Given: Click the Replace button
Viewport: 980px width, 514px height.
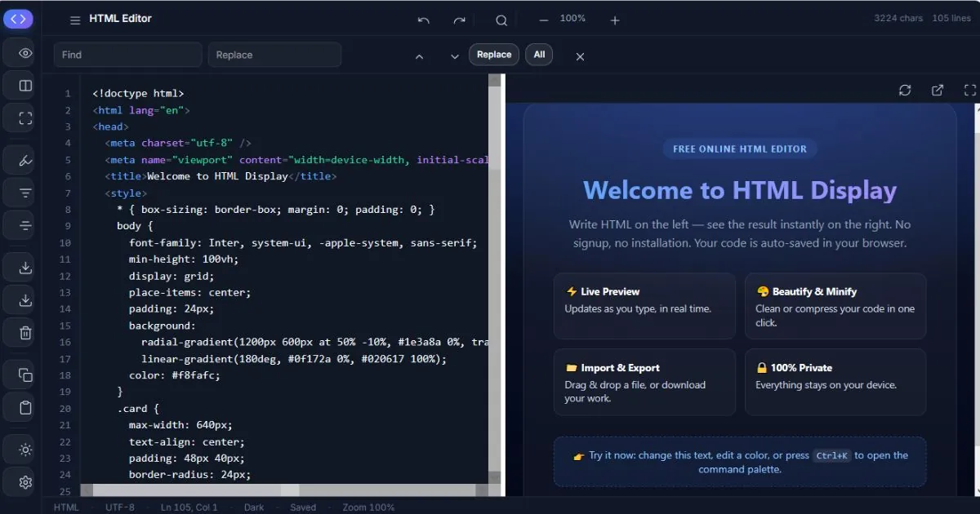Looking at the screenshot, I should 494,55.
